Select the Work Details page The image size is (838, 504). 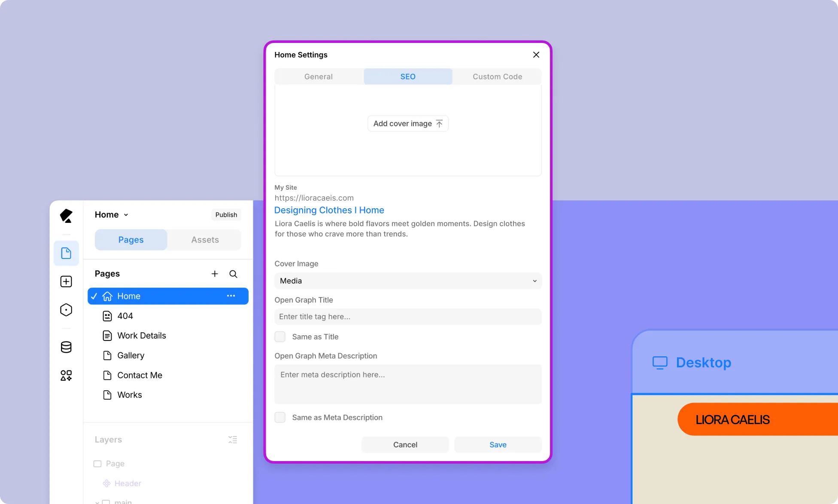168,336
